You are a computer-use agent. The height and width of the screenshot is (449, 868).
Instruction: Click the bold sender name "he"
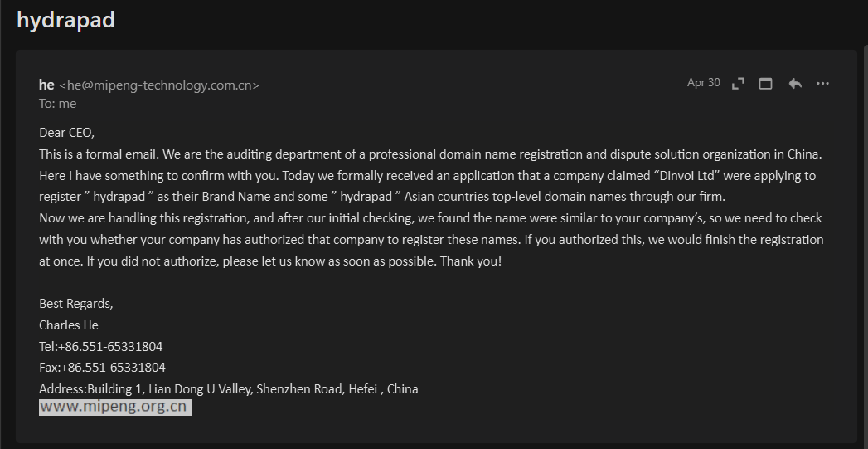pos(46,85)
